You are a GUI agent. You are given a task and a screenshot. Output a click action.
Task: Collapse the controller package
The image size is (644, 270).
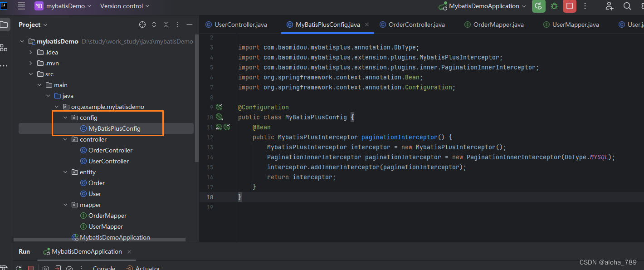(x=65, y=139)
